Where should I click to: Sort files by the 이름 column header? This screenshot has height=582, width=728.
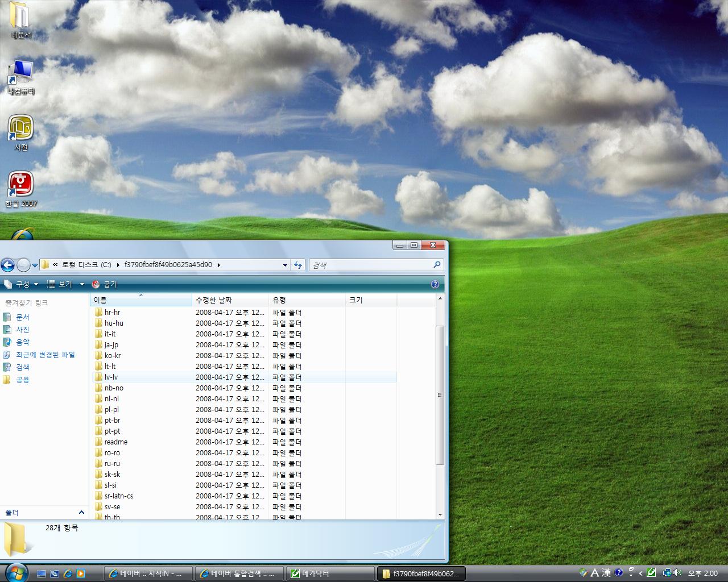[x=141, y=300]
